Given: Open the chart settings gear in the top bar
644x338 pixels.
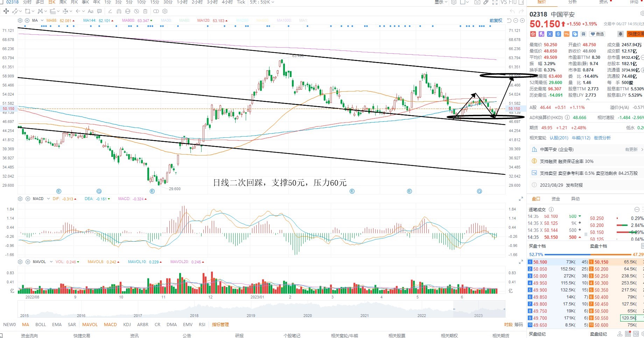Looking at the screenshot, I should point(454,2).
